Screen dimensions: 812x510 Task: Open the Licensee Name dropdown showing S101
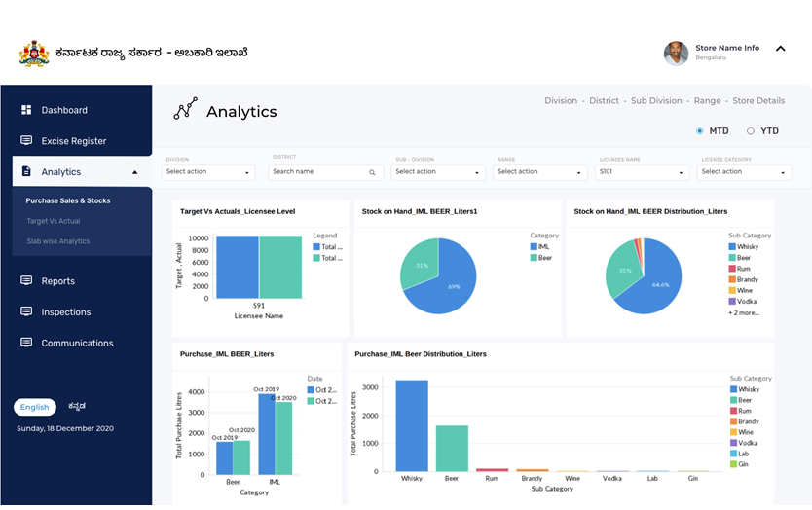[643, 172]
